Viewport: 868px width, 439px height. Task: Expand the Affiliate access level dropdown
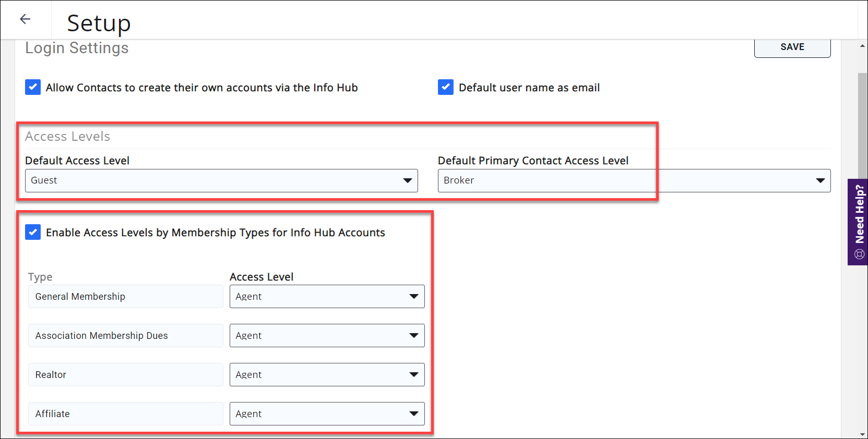(327, 413)
